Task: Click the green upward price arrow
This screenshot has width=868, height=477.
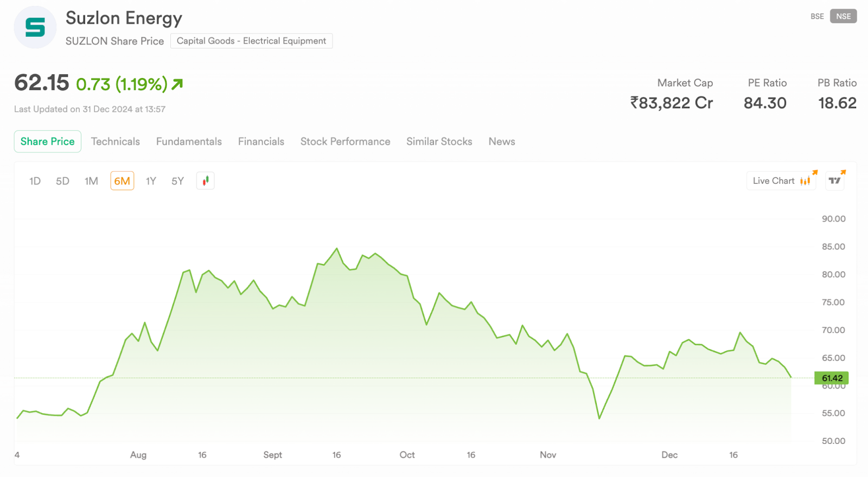Action: click(x=177, y=84)
